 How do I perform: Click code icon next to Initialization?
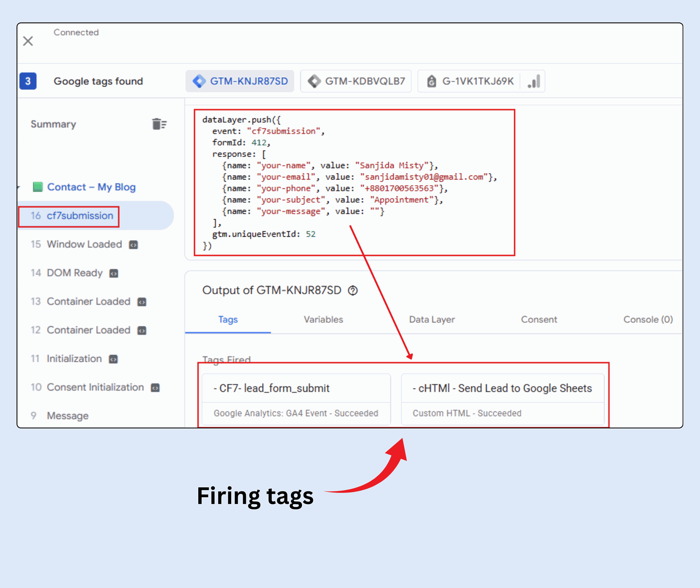click(x=113, y=359)
